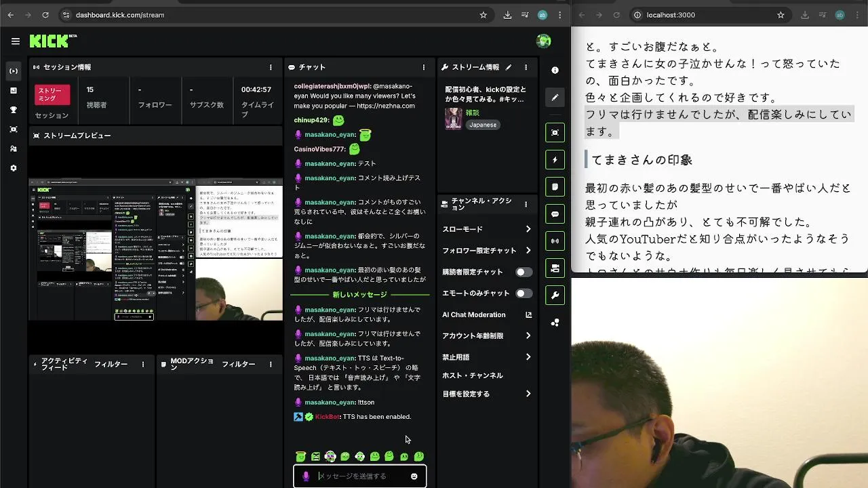This screenshot has height=488, width=868.
Task: Open the activity feed options menu
Action: click(143, 364)
